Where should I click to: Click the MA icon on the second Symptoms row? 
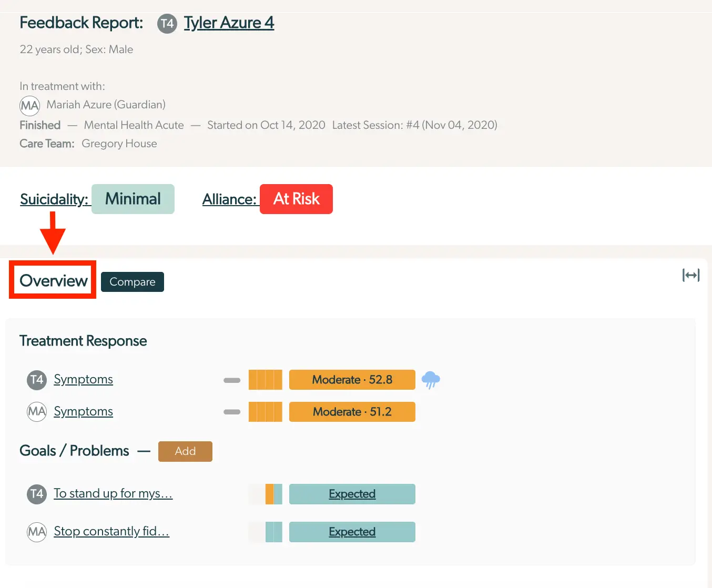click(36, 412)
